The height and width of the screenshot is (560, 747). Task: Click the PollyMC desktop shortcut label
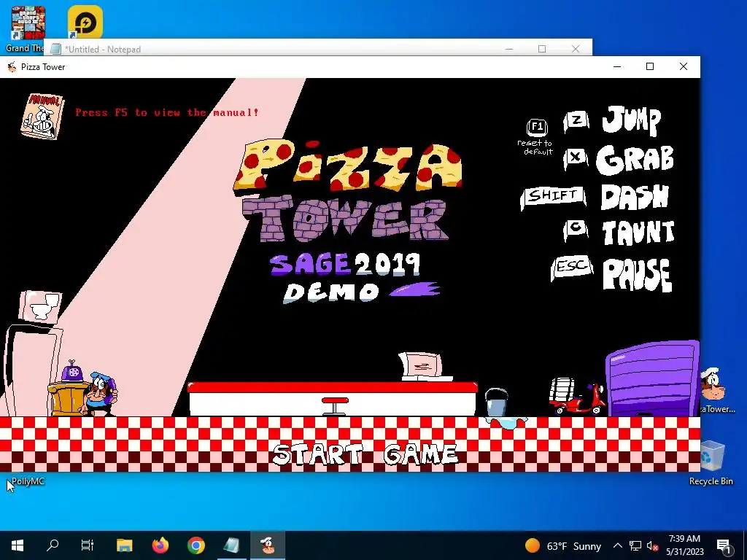click(x=28, y=481)
